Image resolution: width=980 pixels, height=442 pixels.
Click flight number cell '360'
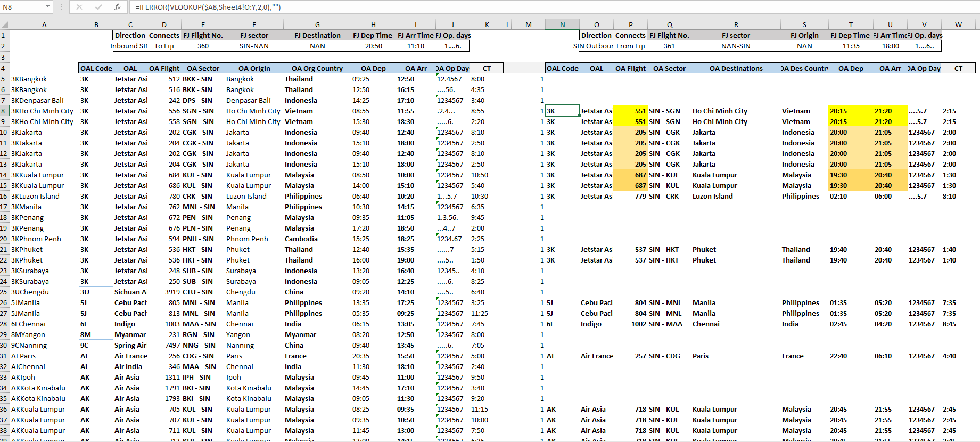click(x=203, y=46)
